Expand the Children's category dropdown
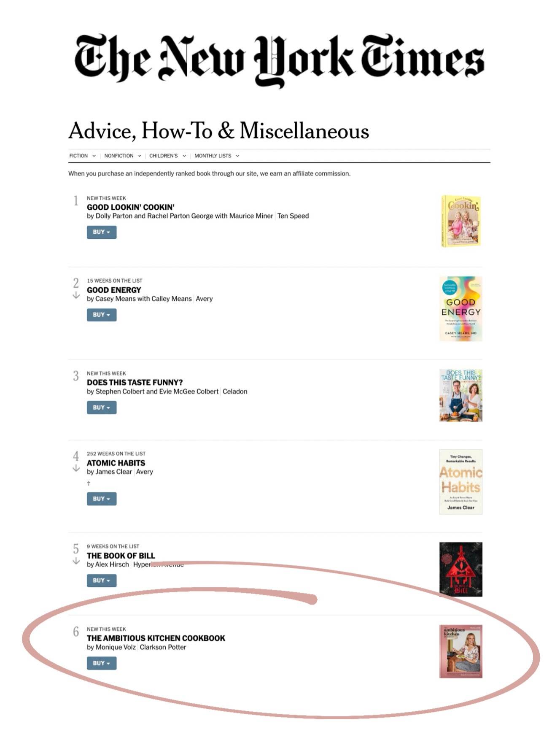Image resolution: width=544 pixels, height=756 pixels. (x=167, y=156)
